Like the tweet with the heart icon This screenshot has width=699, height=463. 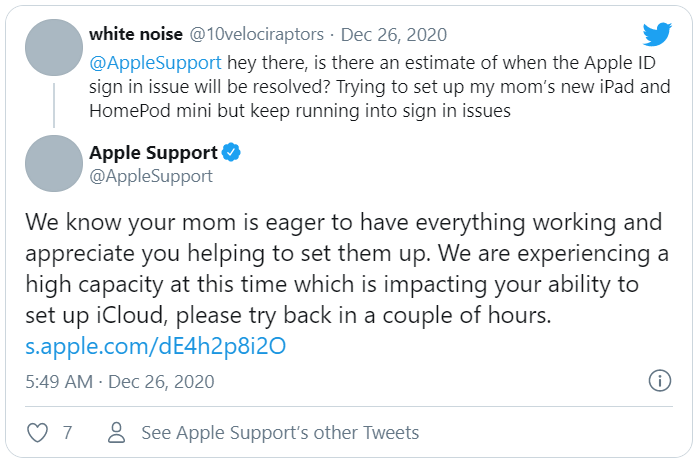coord(37,433)
